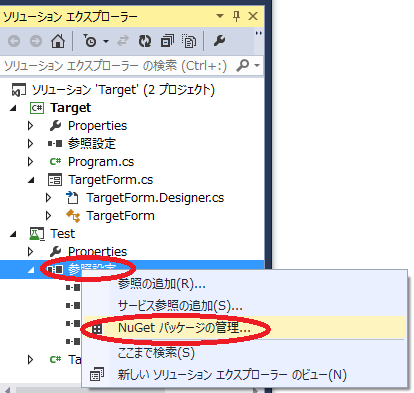Click the file icon of TargetForm.Designer.cs

72,197
